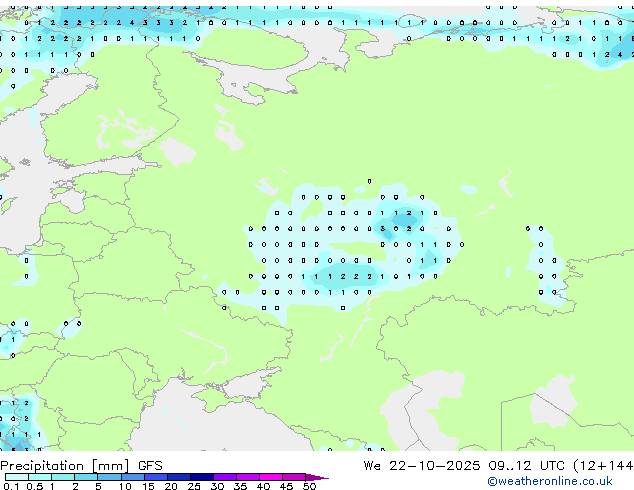Image resolution: width=634 pixels, height=490 pixels.
Task: Click the legend label '0.5'
Action: (34, 486)
